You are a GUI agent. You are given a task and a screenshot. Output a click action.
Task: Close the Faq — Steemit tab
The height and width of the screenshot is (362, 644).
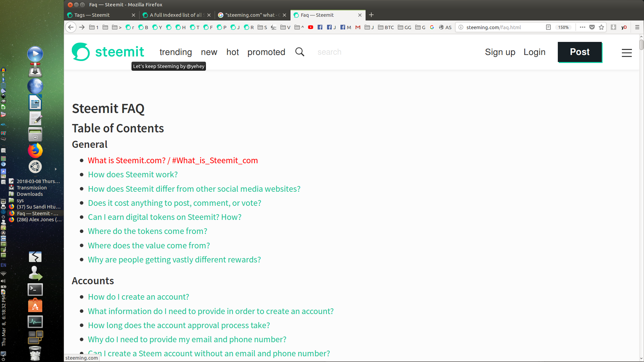[360, 15]
